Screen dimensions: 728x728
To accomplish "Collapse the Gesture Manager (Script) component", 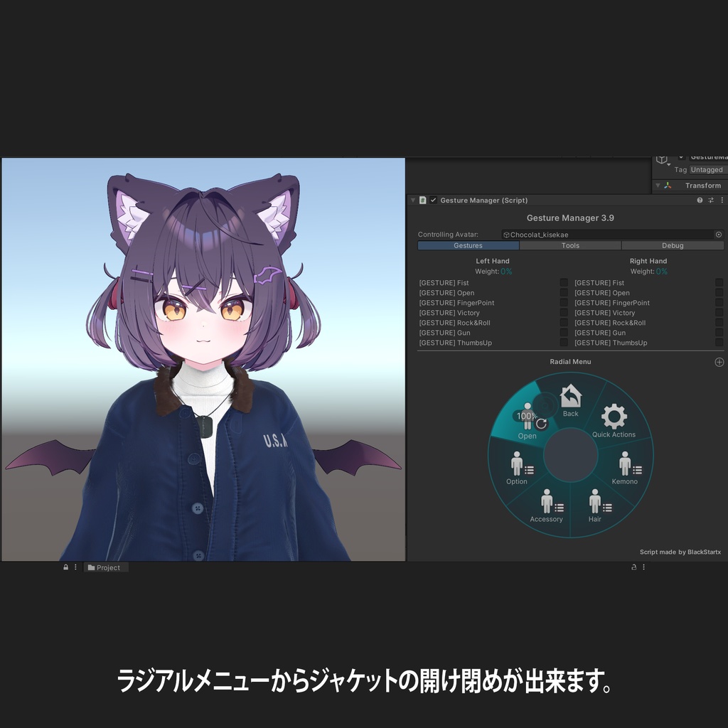I will [412, 200].
